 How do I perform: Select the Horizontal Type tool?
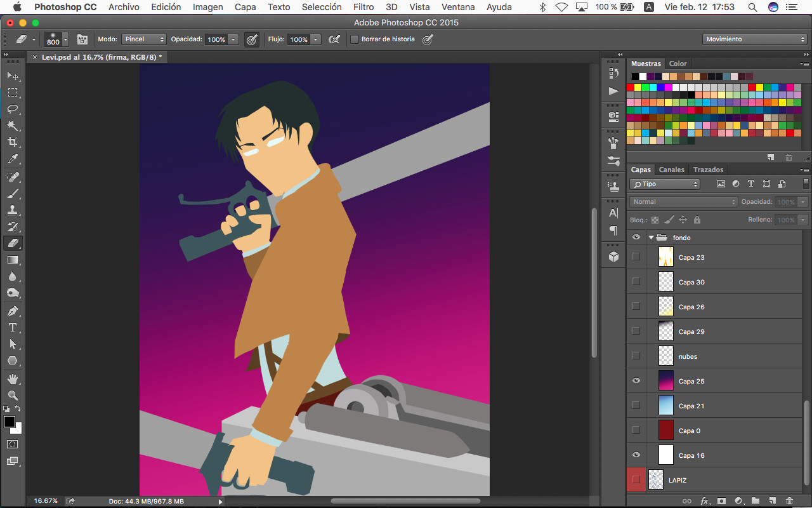[x=13, y=328]
